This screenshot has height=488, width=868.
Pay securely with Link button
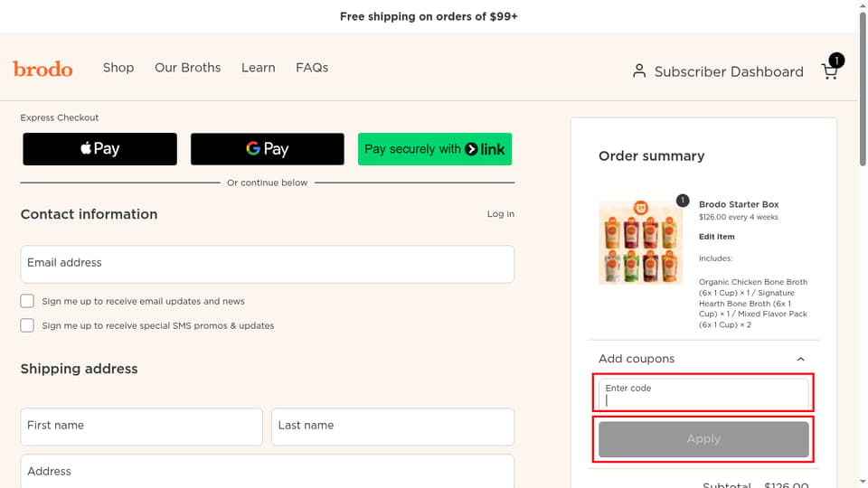click(435, 149)
